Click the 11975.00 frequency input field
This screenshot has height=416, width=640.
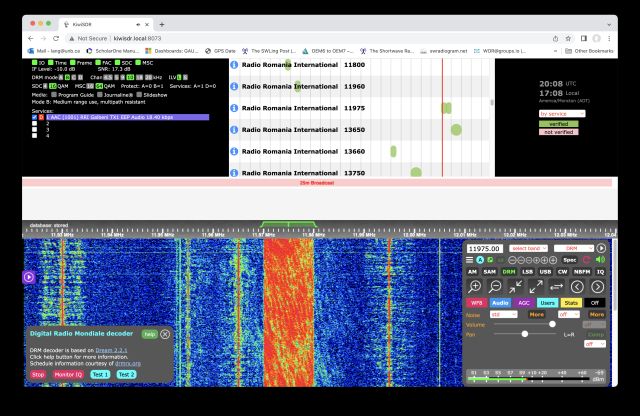(484, 249)
